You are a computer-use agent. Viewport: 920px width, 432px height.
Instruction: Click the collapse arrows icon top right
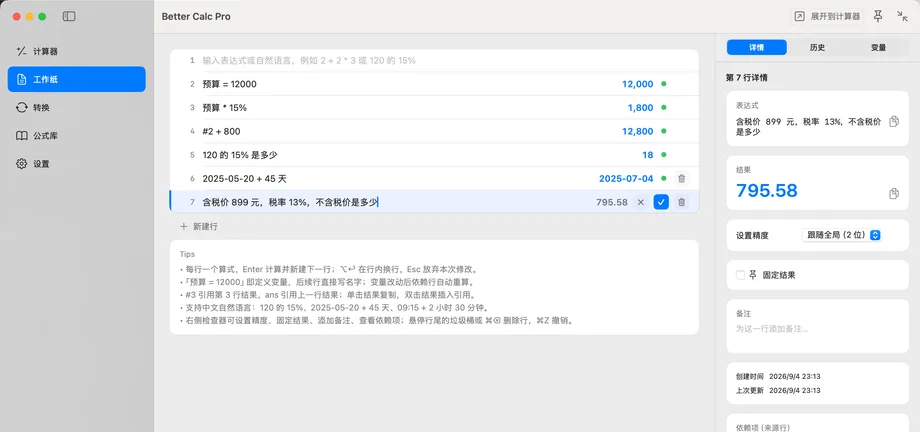pyautogui.click(x=902, y=16)
